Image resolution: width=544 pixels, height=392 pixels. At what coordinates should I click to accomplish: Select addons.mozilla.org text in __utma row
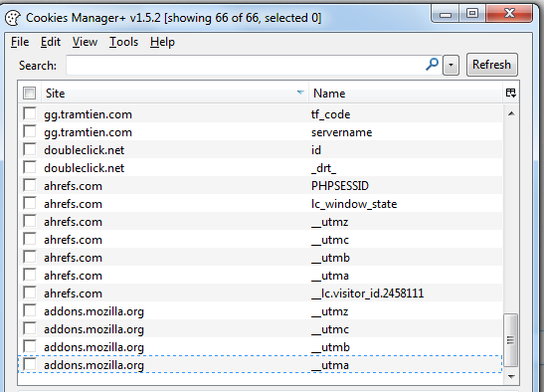[94, 365]
